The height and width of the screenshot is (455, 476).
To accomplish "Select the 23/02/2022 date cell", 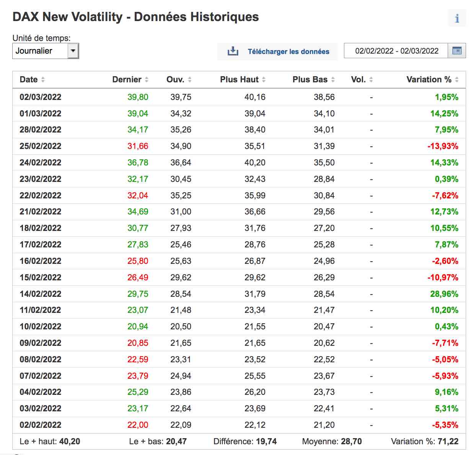I will point(41,179).
